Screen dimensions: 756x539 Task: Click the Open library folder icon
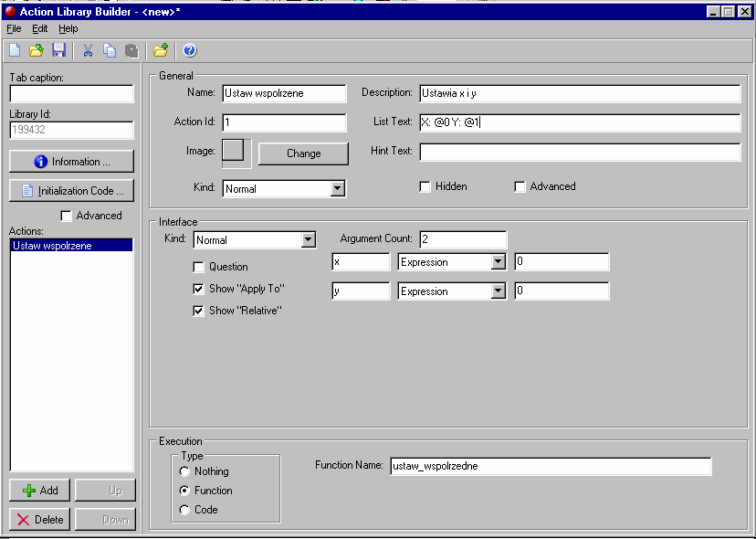point(37,50)
